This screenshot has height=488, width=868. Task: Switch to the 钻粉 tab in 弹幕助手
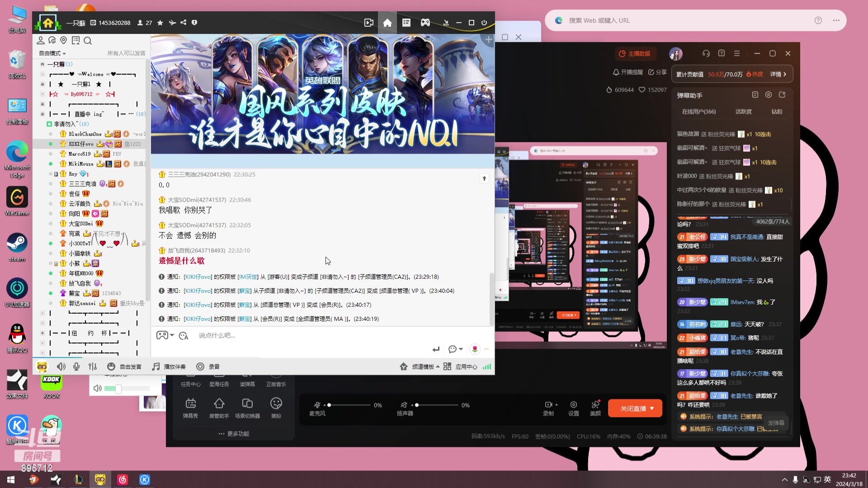[776, 111]
